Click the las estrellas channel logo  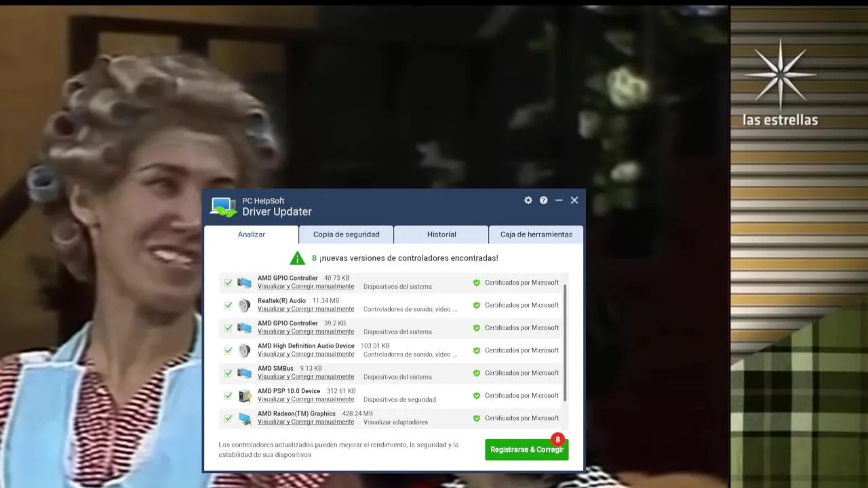[x=780, y=83]
